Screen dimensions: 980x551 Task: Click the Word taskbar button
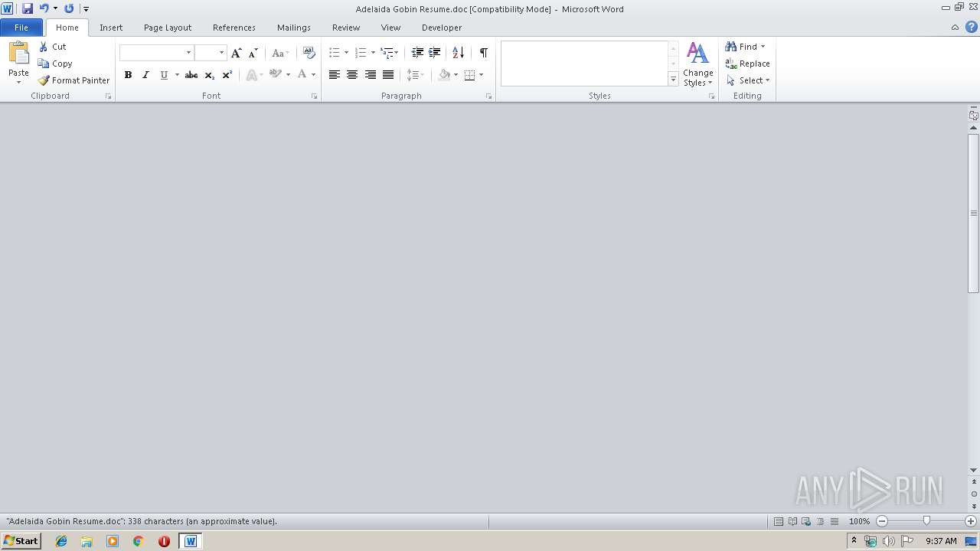click(x=191, y=541)
